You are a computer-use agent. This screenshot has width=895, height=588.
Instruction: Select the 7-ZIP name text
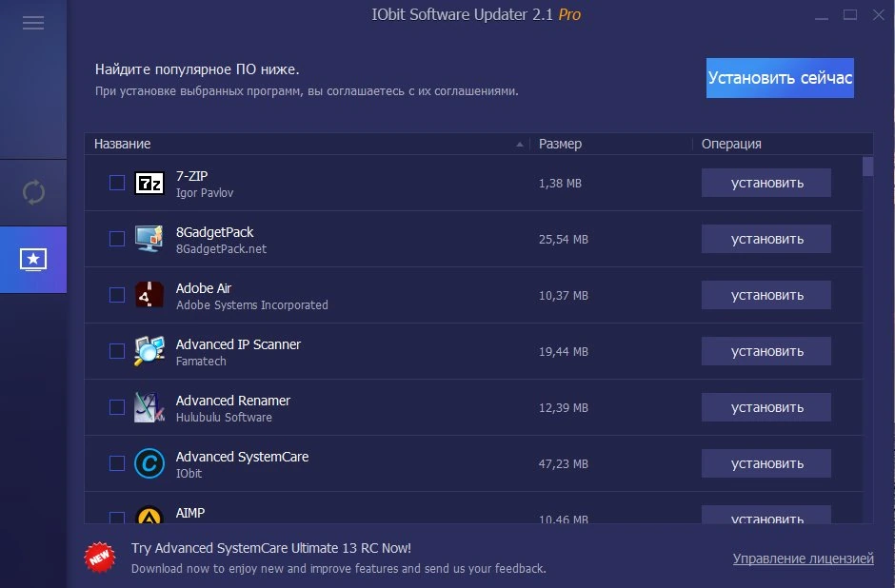(191, 176)
